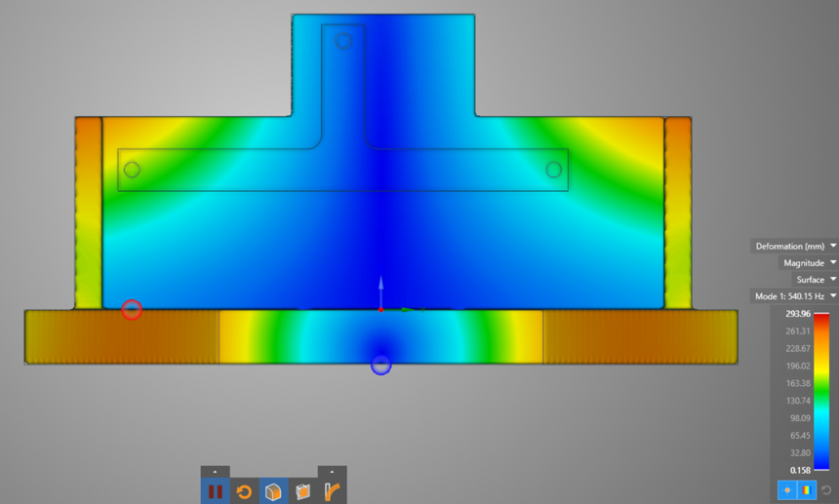Click the legend color gradient bar
839x504 pixels.
[821, 392]
